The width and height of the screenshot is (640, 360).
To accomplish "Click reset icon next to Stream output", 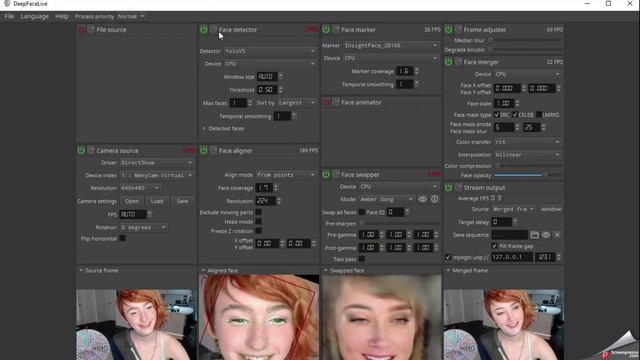I will [x=458, y=187].
